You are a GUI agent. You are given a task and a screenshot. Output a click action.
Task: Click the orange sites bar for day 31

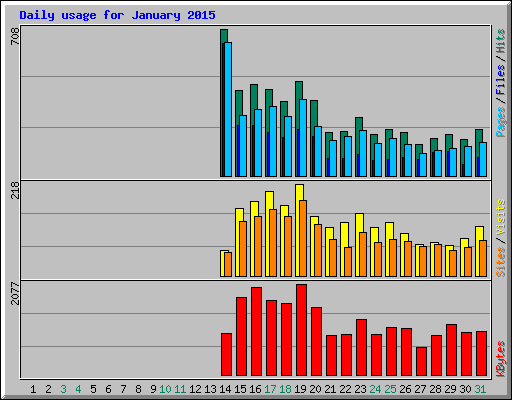pyautogui.click(x=483, y=258)
